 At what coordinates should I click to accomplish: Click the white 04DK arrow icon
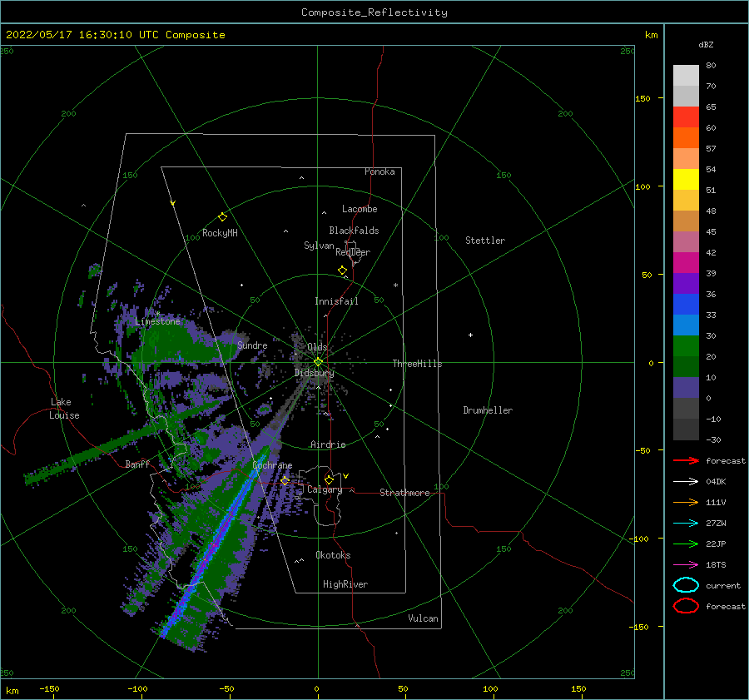tap(686, 482)
